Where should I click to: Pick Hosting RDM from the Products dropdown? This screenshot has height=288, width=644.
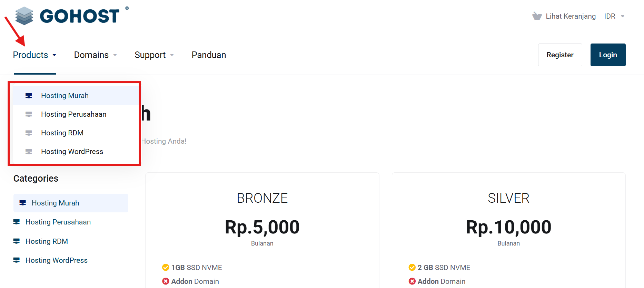coord(62,133)
